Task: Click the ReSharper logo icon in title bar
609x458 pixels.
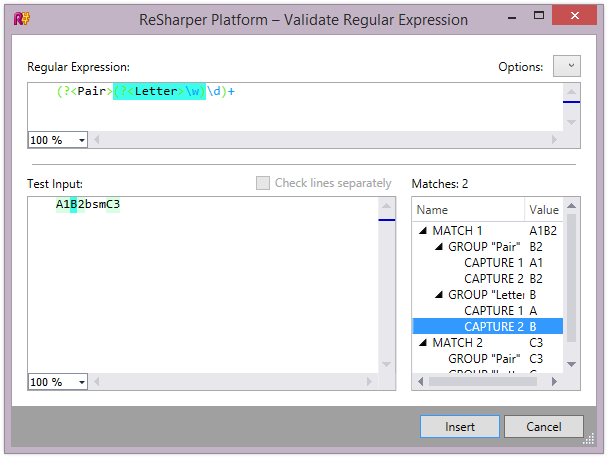Action: pyautogui.click(x=21, y=18)
